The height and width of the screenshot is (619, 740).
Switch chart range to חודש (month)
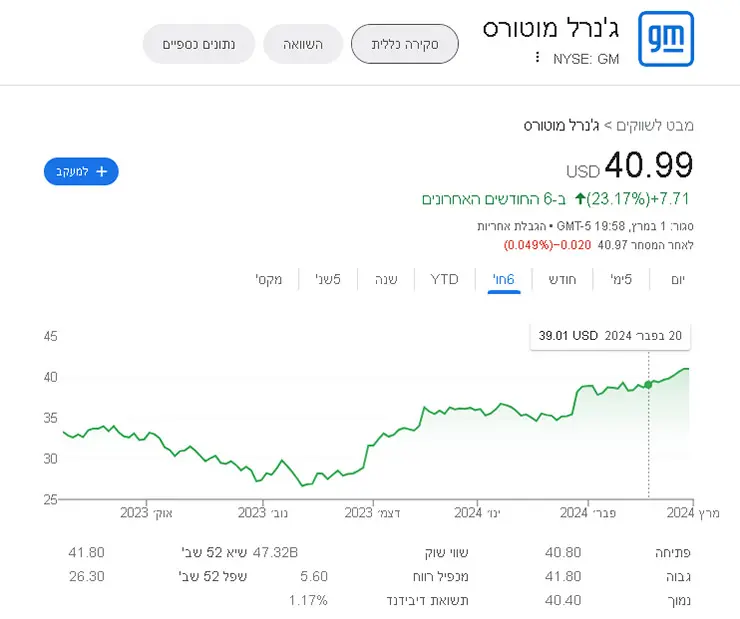point(562,279)
